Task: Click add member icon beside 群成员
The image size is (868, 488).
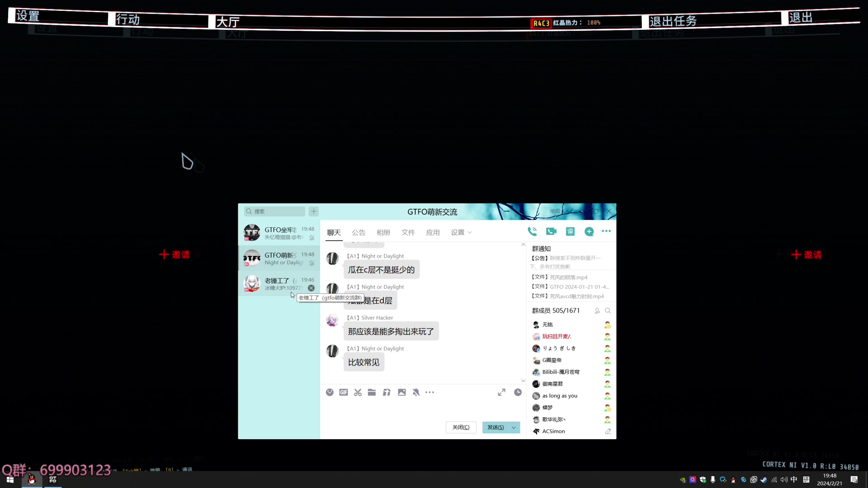Action: point(597,311)
